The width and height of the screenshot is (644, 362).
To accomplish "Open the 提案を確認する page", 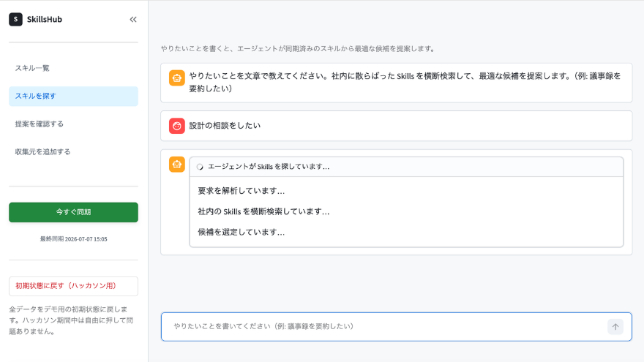I will [x=73, y=124].
